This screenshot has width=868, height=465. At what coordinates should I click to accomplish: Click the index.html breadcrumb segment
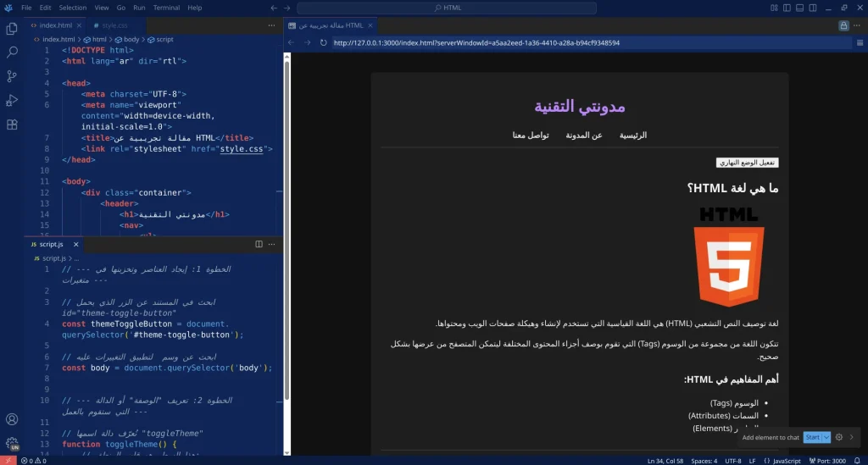(54, 39)
